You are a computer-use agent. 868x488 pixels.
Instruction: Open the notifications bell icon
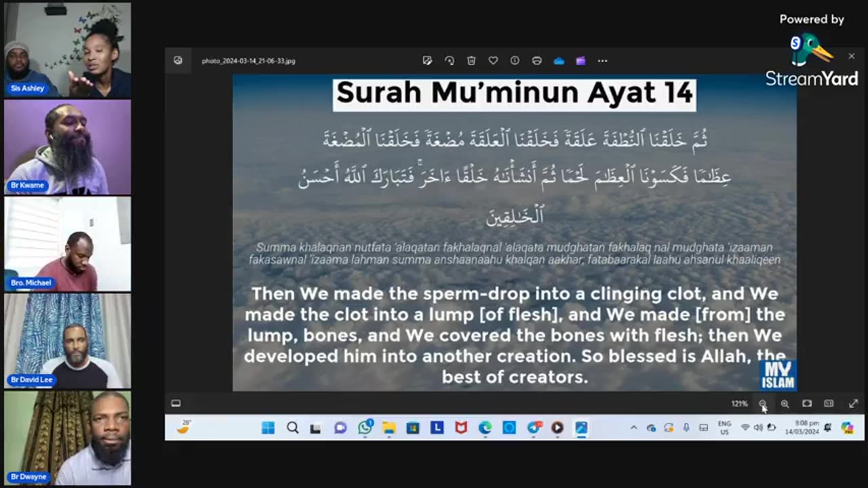[x=827, y=427]
